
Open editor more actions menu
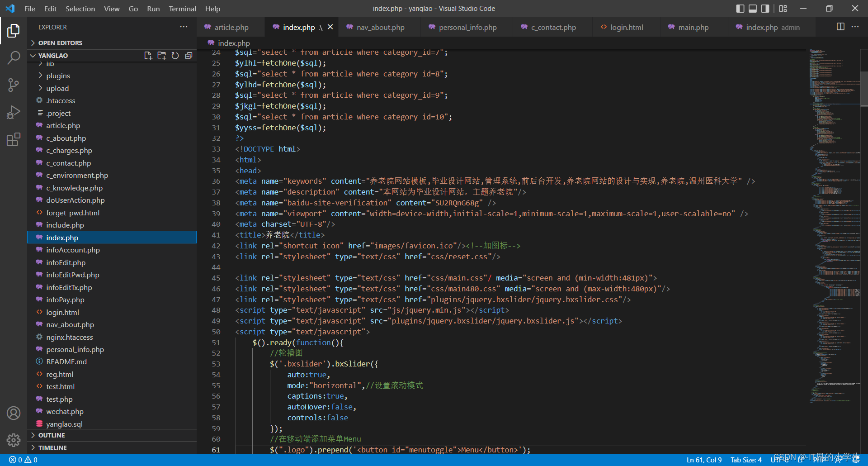pos(855,27)
